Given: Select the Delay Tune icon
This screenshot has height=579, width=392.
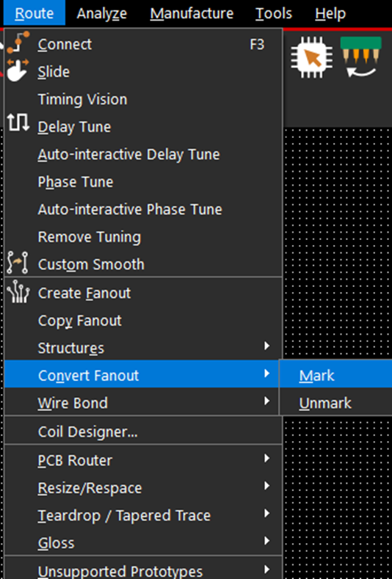Looking at the screenshot, I should coord(18,123).
